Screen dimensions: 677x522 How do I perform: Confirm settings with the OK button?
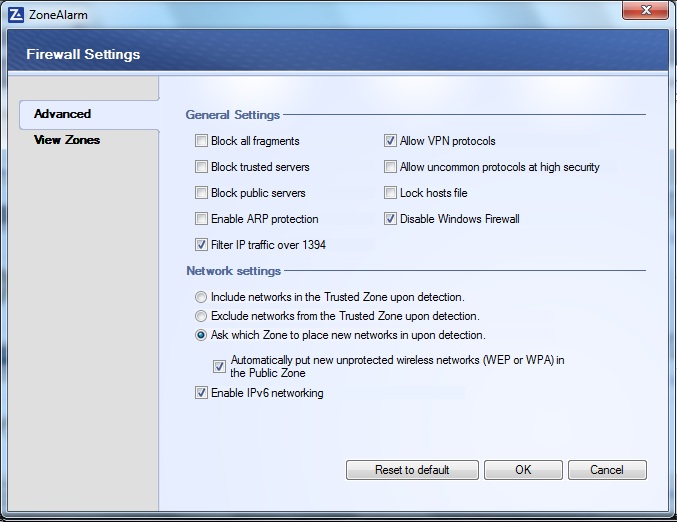click(523, 470)
